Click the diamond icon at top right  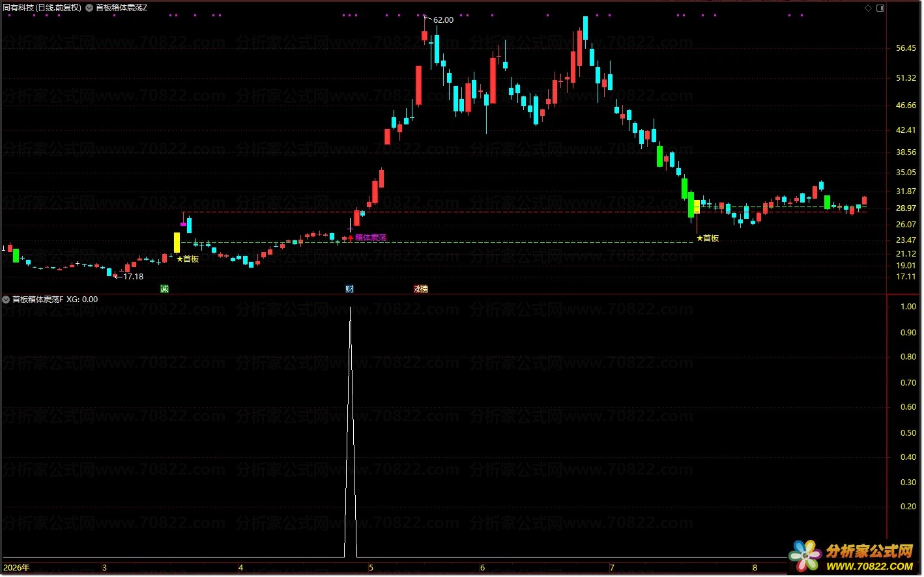868,8
